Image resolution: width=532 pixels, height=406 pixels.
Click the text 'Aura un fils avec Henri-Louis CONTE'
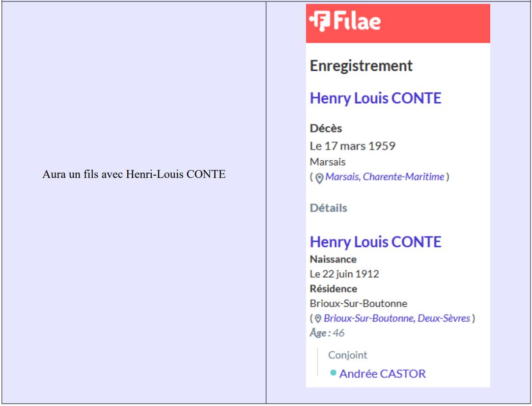134,174
